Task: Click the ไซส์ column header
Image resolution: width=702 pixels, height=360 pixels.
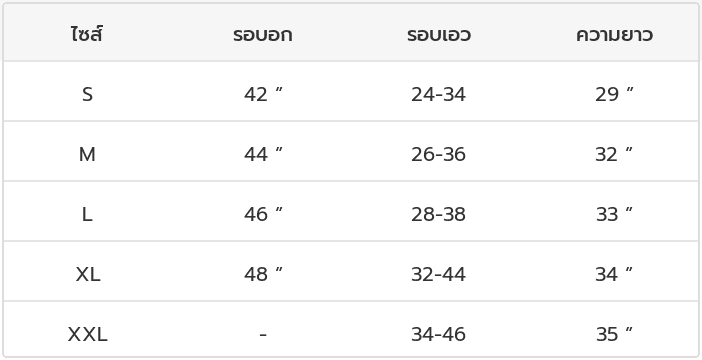Action: [87, 34]
